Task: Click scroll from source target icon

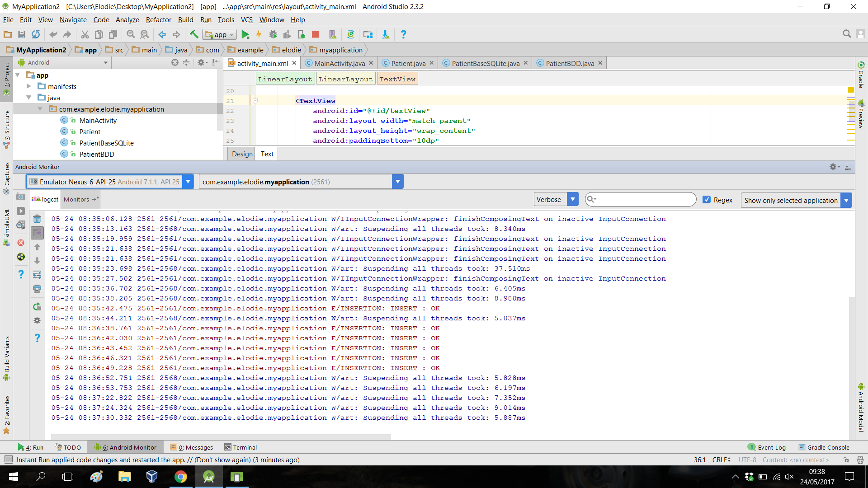Action: coord(175,62)
